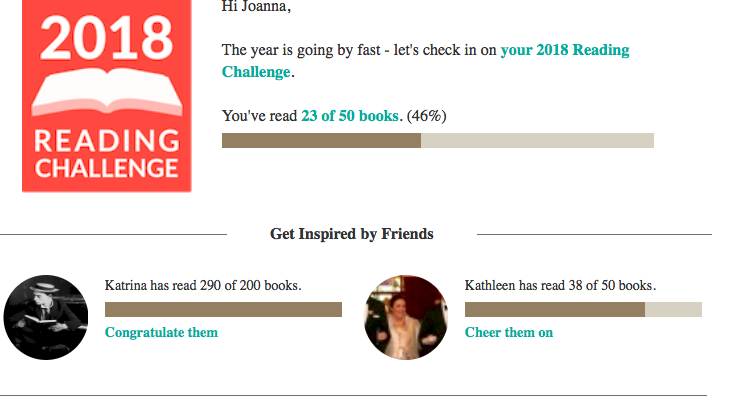This screenshot has height=402, width=749.
Task: Click the open book icon on the badge
Action: point(107,92)
